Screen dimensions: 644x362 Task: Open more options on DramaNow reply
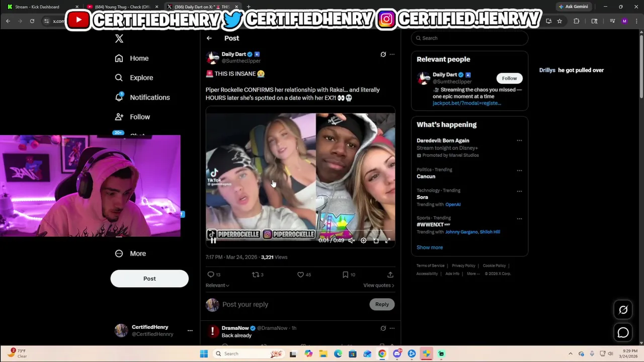coord(392,328)
